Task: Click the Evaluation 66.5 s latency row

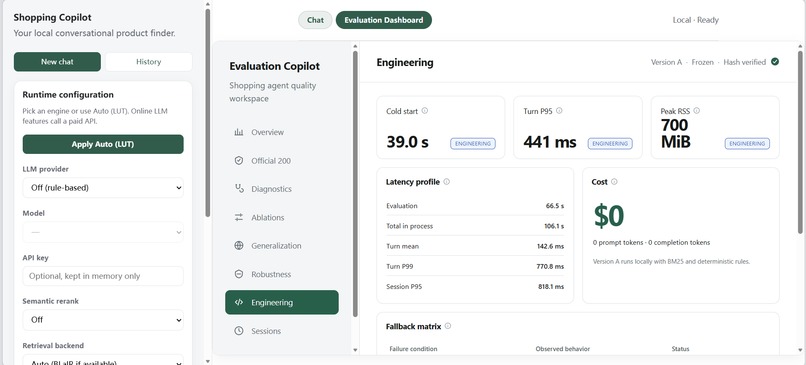Action: [x=475, y=206]
